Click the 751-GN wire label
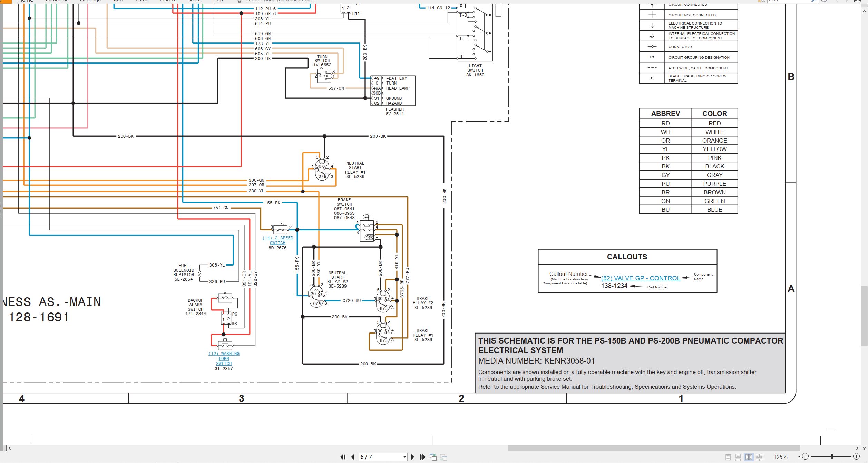This screenshot has width=868, height=463. (221, 208)
